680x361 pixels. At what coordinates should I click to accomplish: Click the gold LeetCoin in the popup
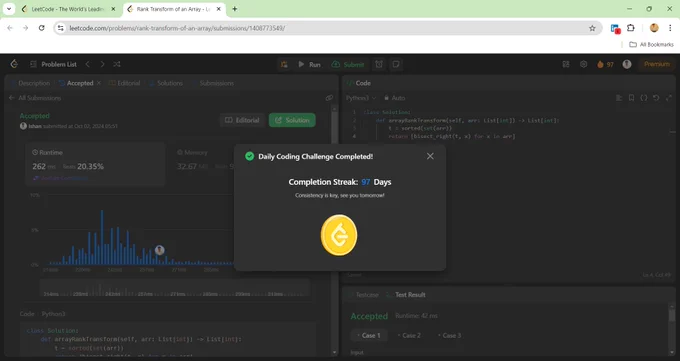339,235
